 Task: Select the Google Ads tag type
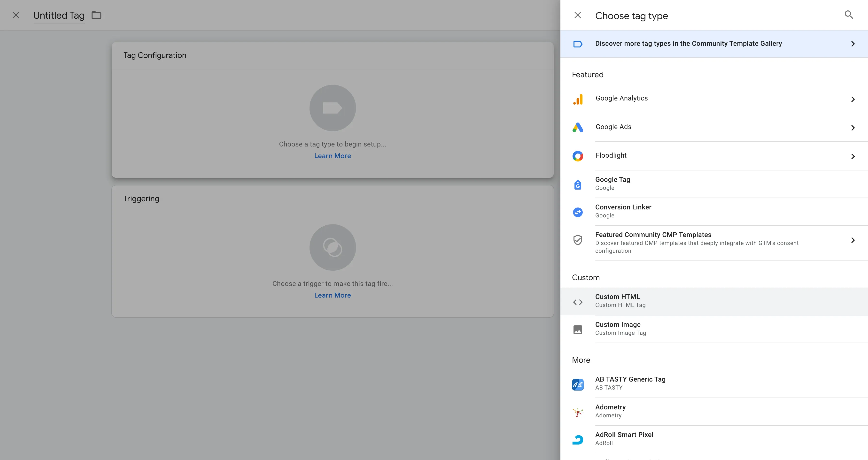(x=714, y=127)
